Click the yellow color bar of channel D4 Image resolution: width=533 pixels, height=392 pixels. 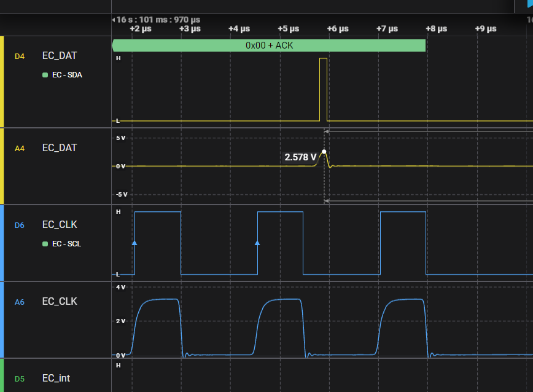point(2,81)
